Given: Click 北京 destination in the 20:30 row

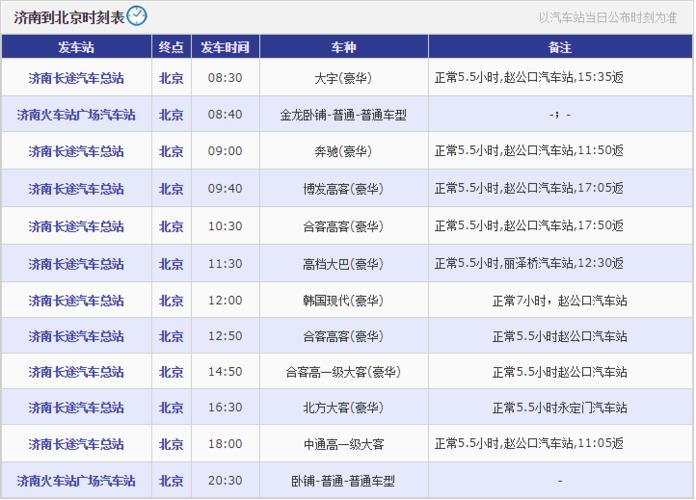Looking at the screenshot, I should [171, 481].
